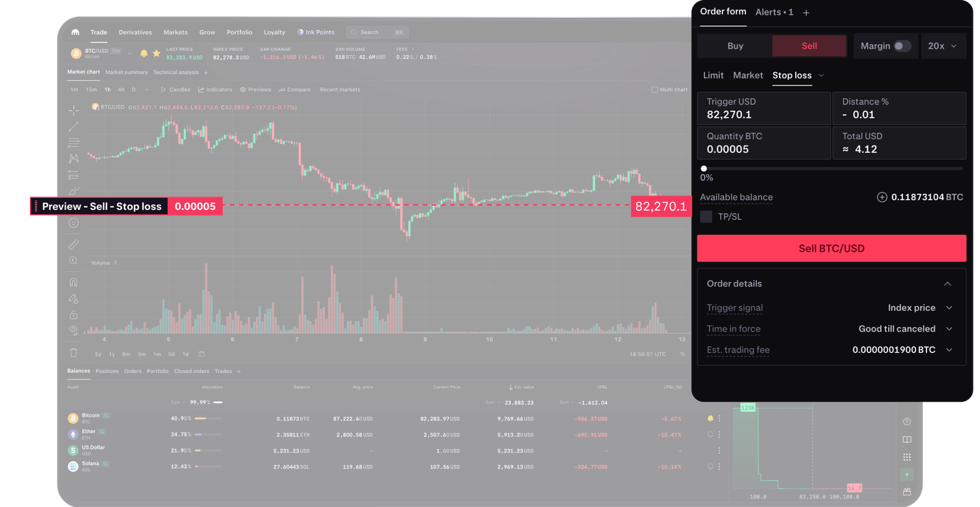Select the ruler measure tool
Viewport: 980px width, 507px height.
[73, 244]
